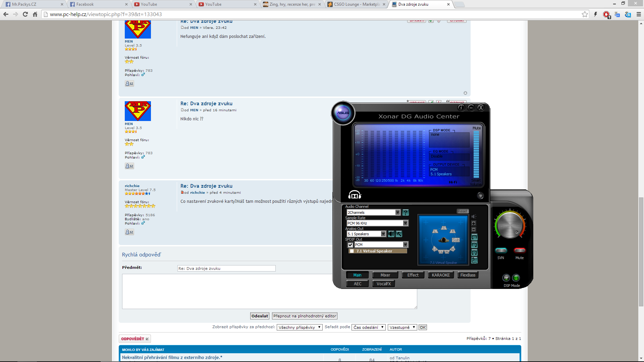Open the Vzestupně order dropdown
The height and width of the screenshot is (362, 644).
click(x=402, y=327)
